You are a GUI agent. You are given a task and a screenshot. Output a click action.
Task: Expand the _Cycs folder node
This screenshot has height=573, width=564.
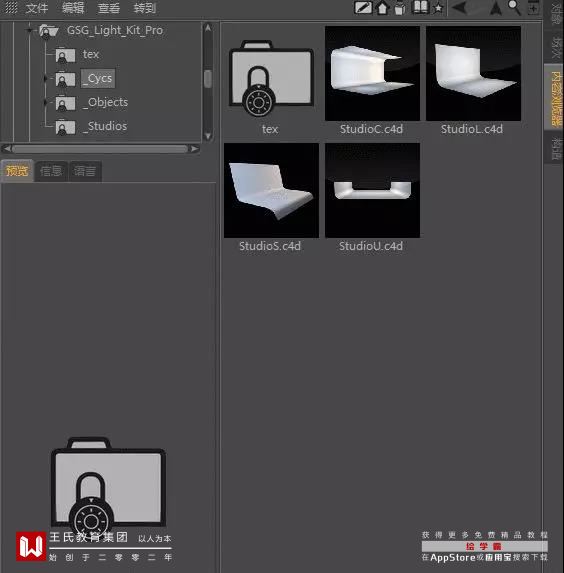tap(45, 79)
